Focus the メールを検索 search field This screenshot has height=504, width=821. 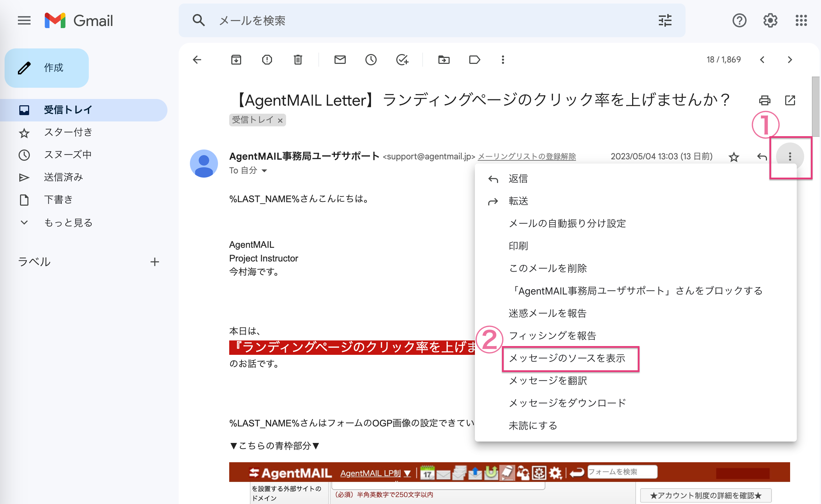tap(432, 20)
